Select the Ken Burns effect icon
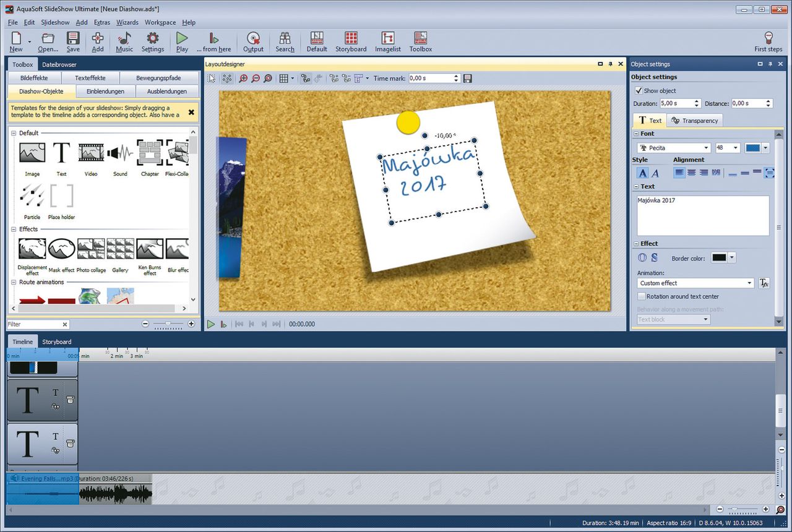Viewport: 792px width, 532px height. pyautogui.click(x=150, y=249)
